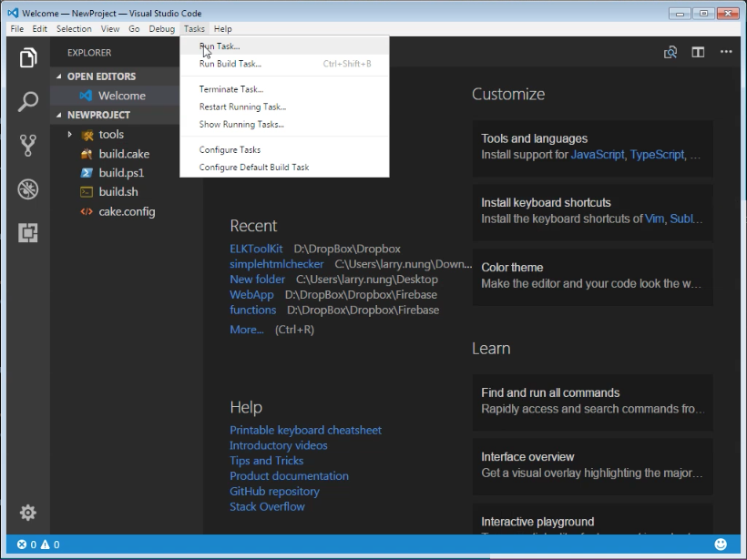747x560 pixels.
Task: Open the Interface overview card
Action: [593, 466]
